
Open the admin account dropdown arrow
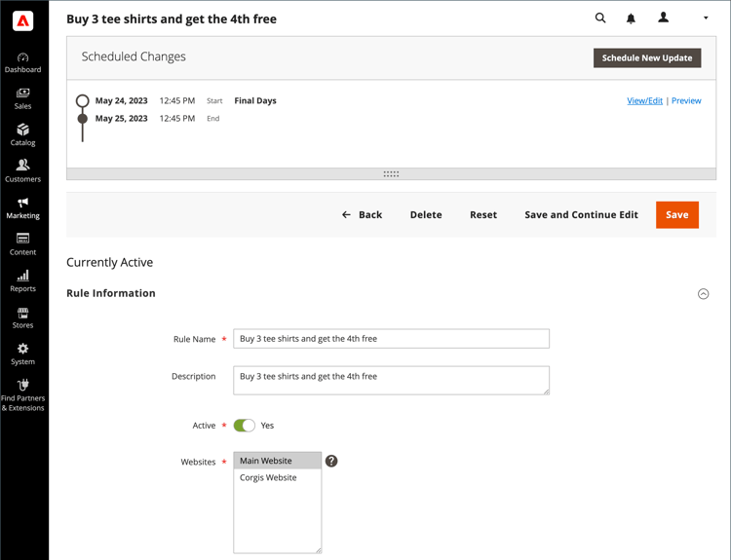(706, 19)
